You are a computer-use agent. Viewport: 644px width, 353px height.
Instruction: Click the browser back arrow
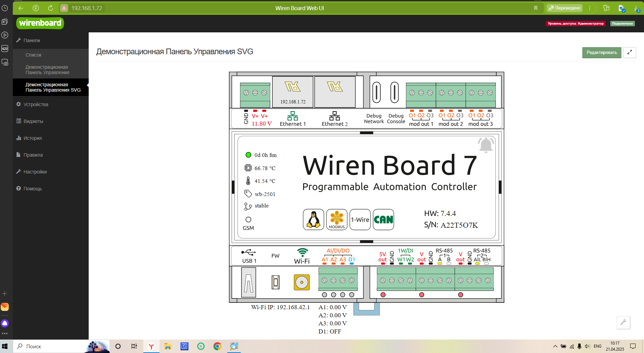click(21, 8)
